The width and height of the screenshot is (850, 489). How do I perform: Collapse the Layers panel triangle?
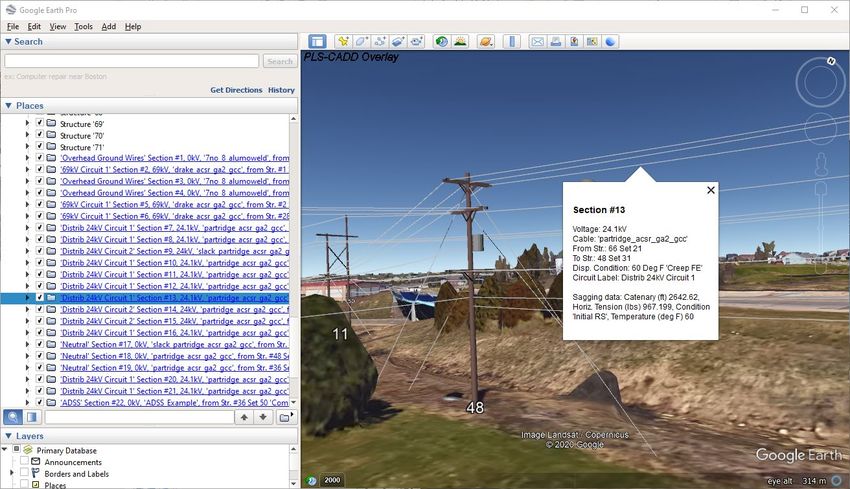pyautogui.click(x=8, y=435)
